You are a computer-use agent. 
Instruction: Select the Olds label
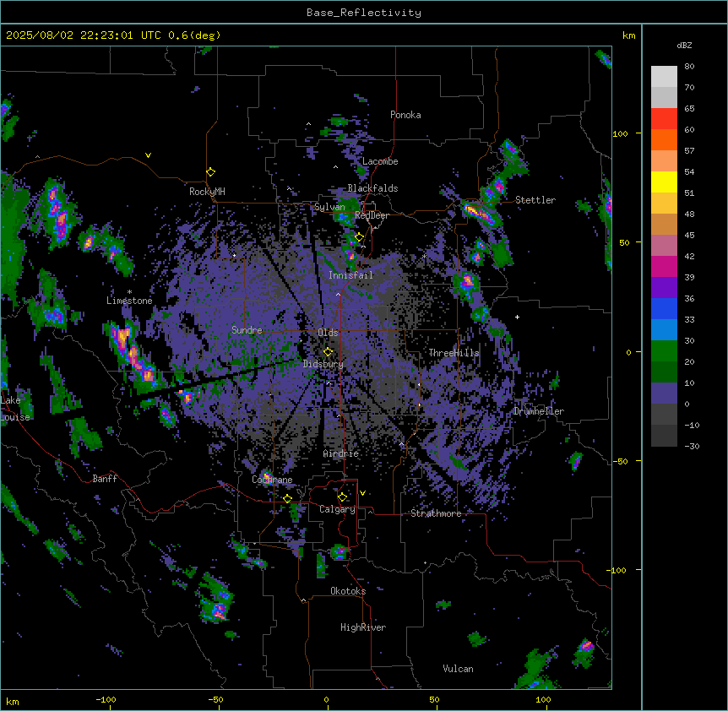coord(328,333)
